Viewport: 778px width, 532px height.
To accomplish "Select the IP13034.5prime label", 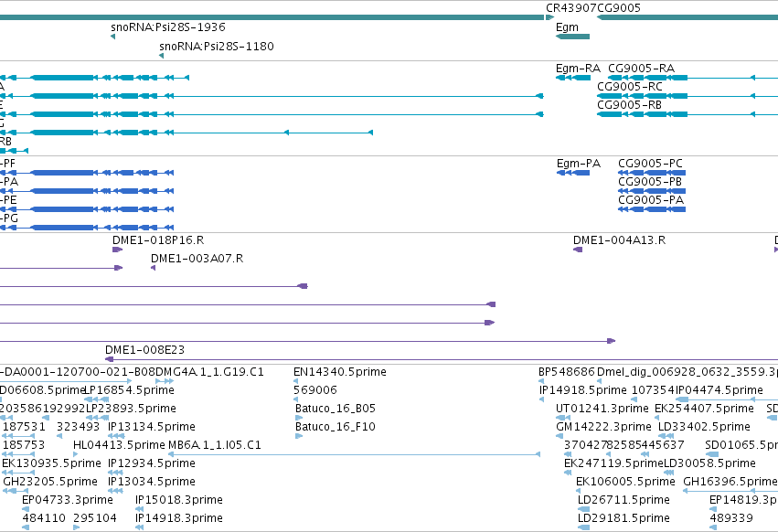I will [152, 482].
